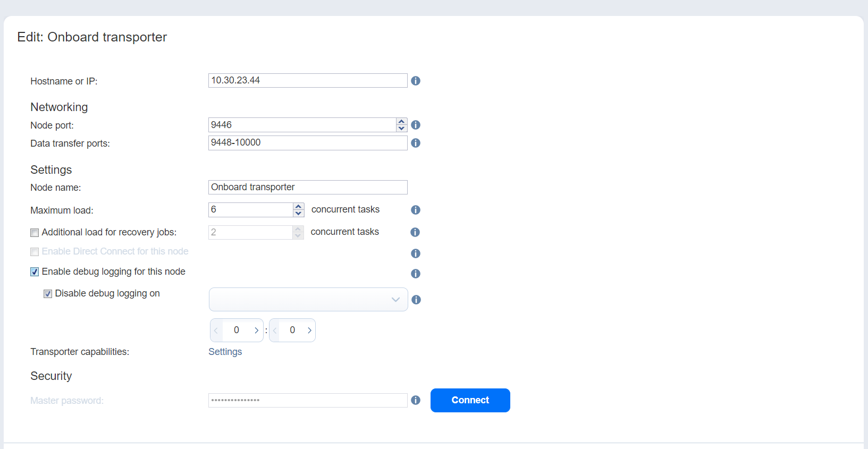868x449 pixels.
Task: Click info icon for Additional recovery load
Action: (x=416, y=232)
